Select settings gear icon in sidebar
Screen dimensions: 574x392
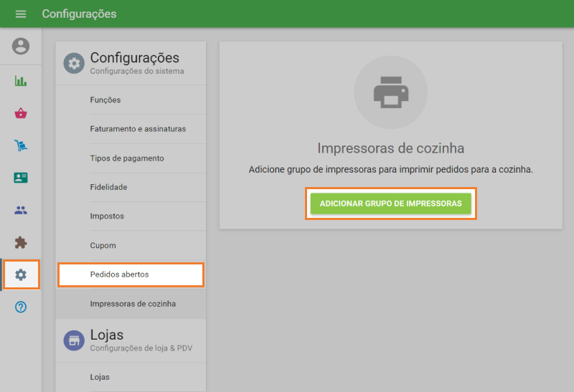point(21,274)
